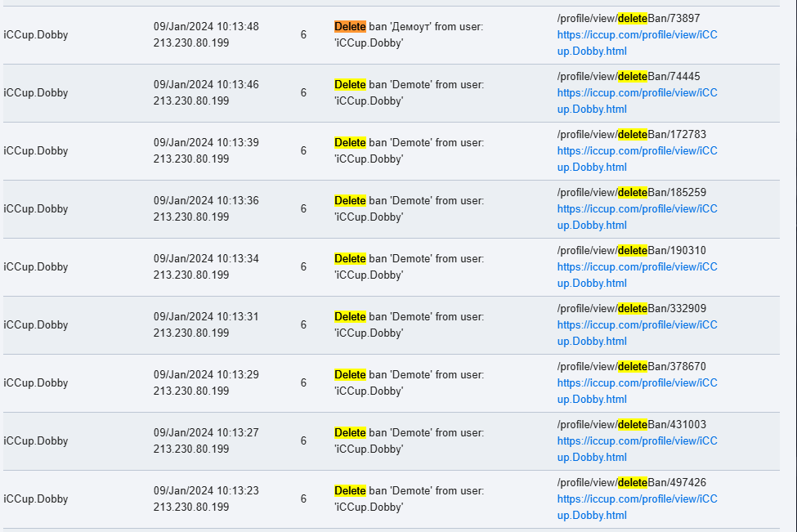This screenshot has height=532, width=797.
Task: Click 'Delete ban Demote' description in 10:13:31 row
Action: coord(410,324)
